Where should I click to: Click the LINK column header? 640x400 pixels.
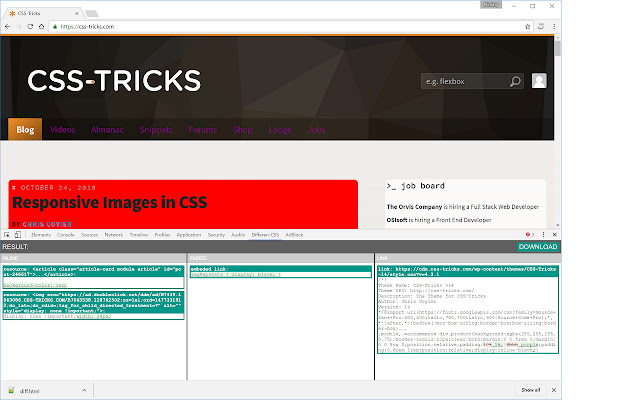468,258
